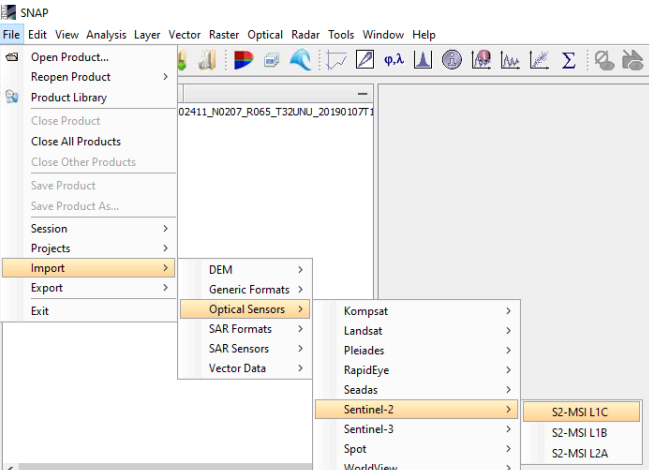The image size is (649, 470).
Task: Click the last grayed-out eye toolbar icon
Action: click(633, 60)
